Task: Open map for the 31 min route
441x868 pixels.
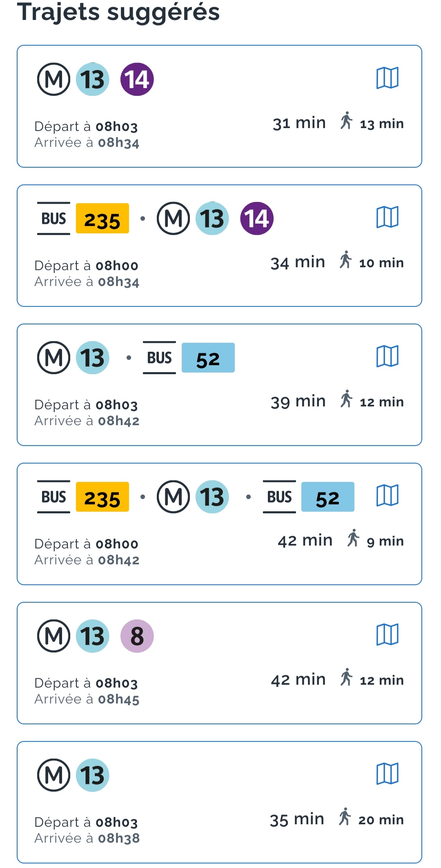Action: [387, 78]
